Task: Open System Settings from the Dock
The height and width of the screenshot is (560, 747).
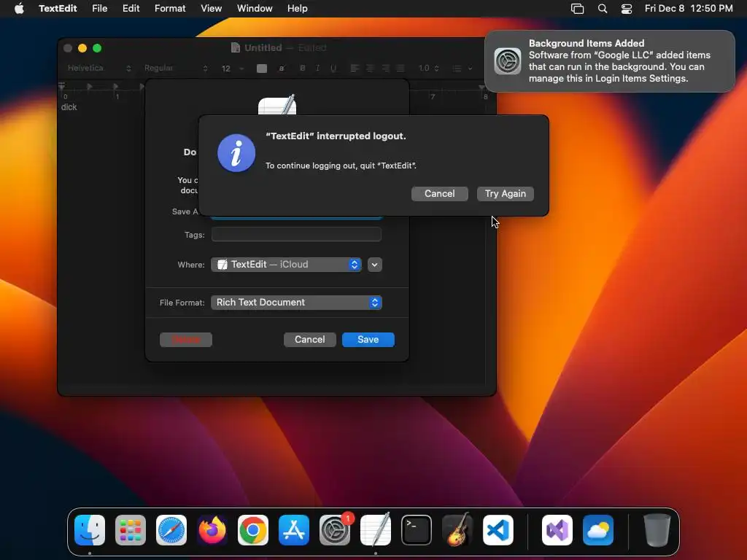Action: pyautogui.click(x=334, y=530)
